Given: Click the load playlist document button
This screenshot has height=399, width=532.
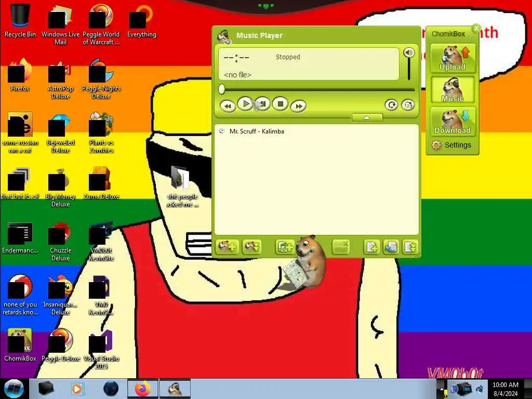Looking at the screenshot, I should pyautogui.click(x=391, y=247).
